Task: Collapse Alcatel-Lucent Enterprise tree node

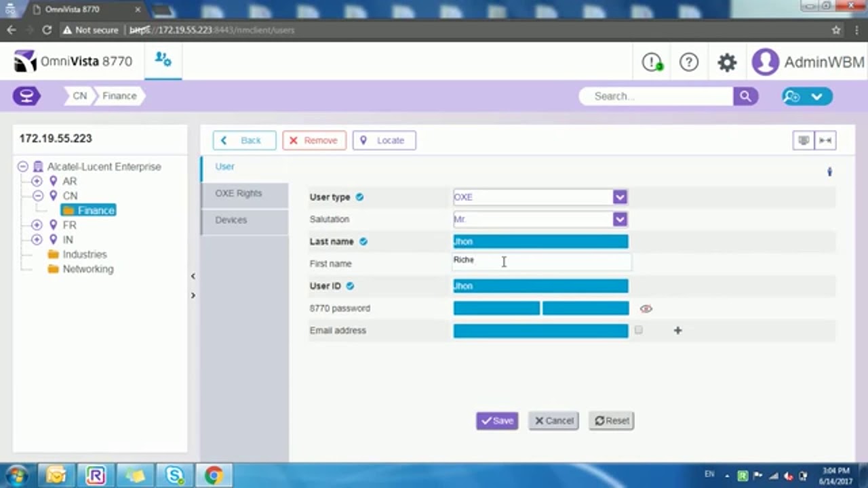Action: click(23, 167)
